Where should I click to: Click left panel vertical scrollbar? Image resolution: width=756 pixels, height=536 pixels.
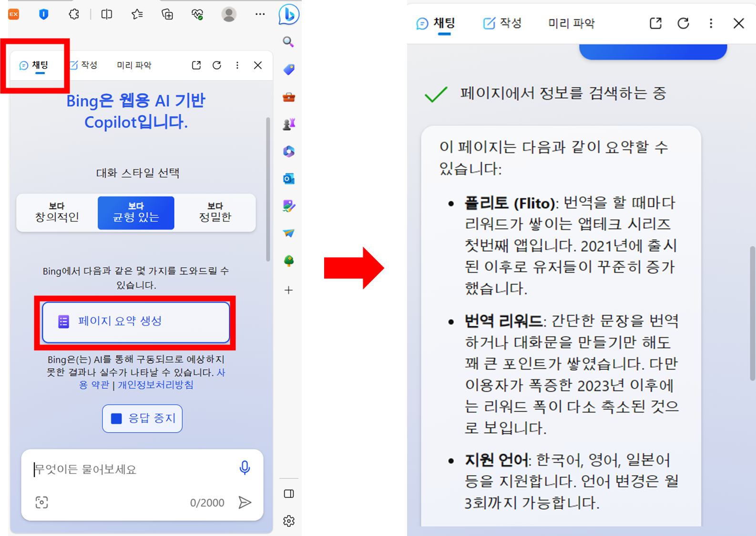268,189
